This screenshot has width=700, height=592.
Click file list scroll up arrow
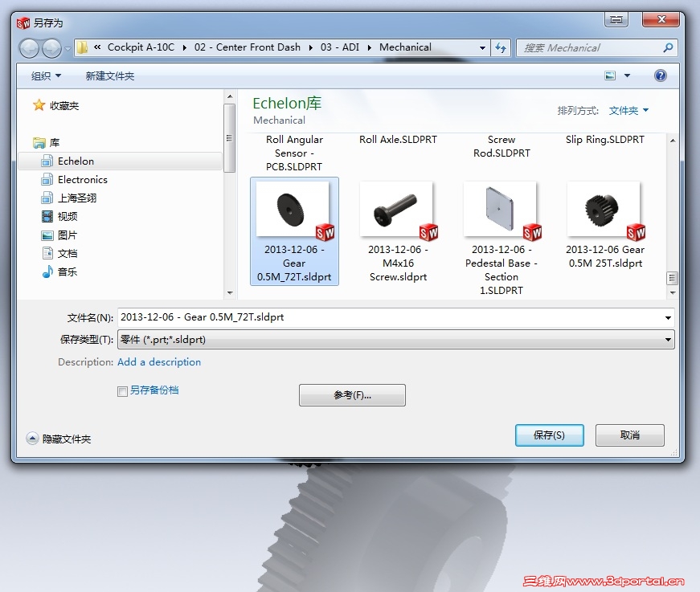pyautogui.click(x=673, y=141)
